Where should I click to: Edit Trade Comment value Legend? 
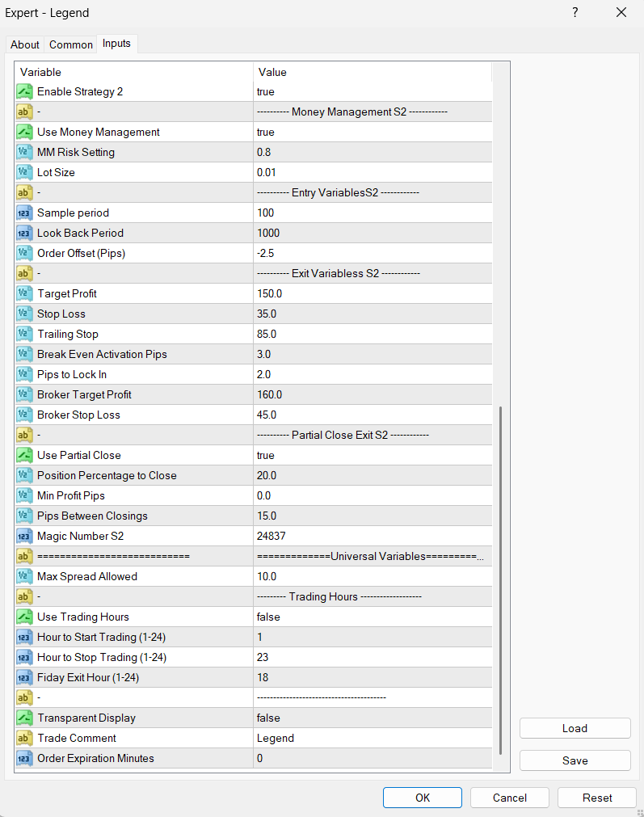(373, 739)
